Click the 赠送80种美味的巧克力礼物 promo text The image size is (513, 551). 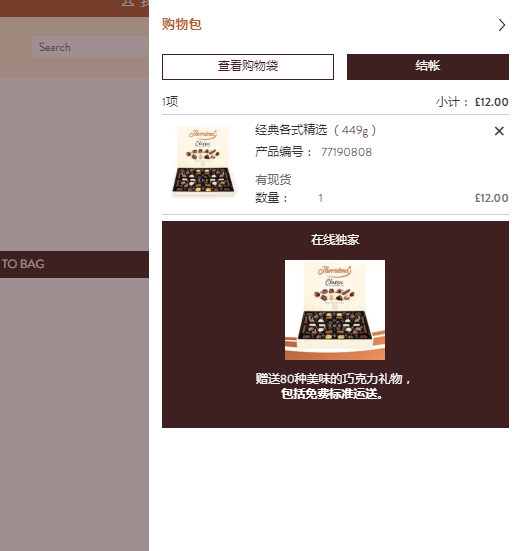click(333, 379)
